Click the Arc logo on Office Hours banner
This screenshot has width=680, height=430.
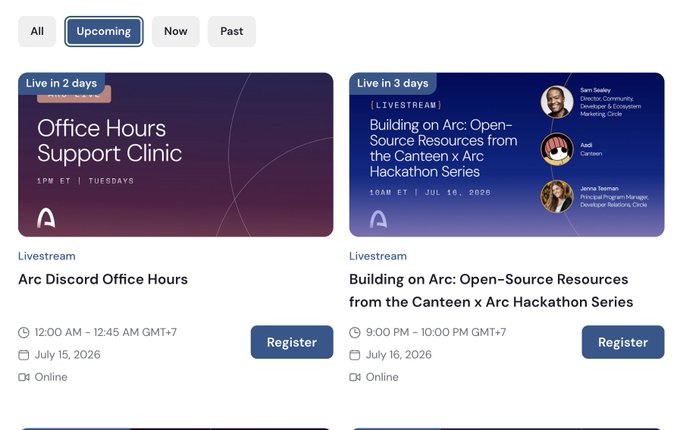coord(46,218)
